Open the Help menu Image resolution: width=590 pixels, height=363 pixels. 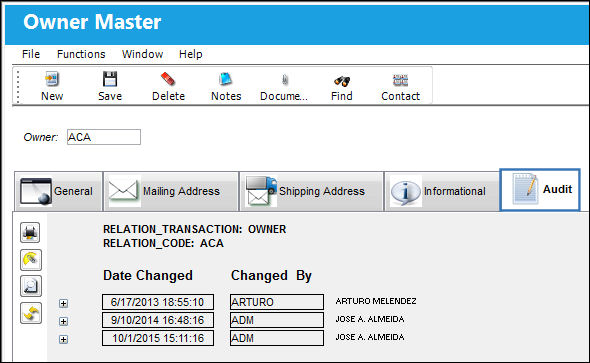(190, 54)
